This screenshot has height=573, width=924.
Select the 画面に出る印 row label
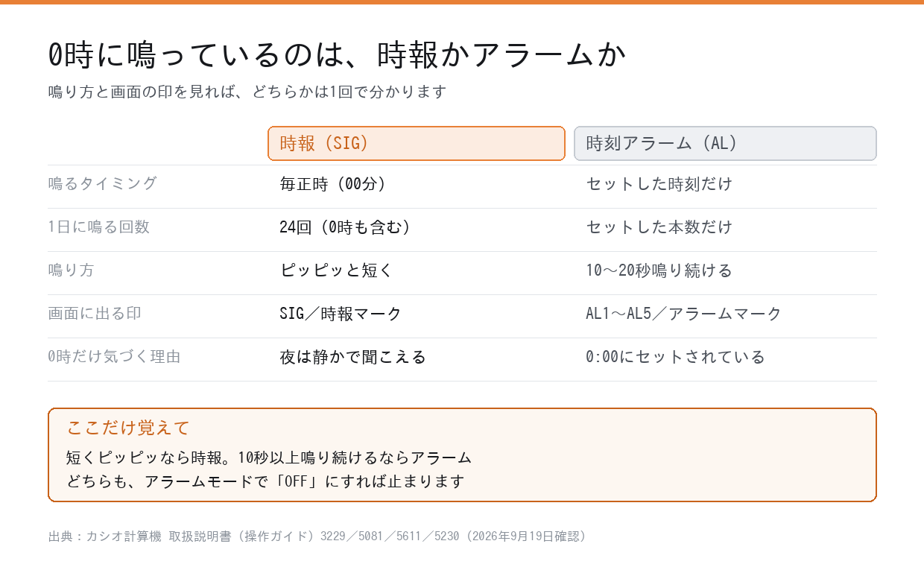pos(95,313)
